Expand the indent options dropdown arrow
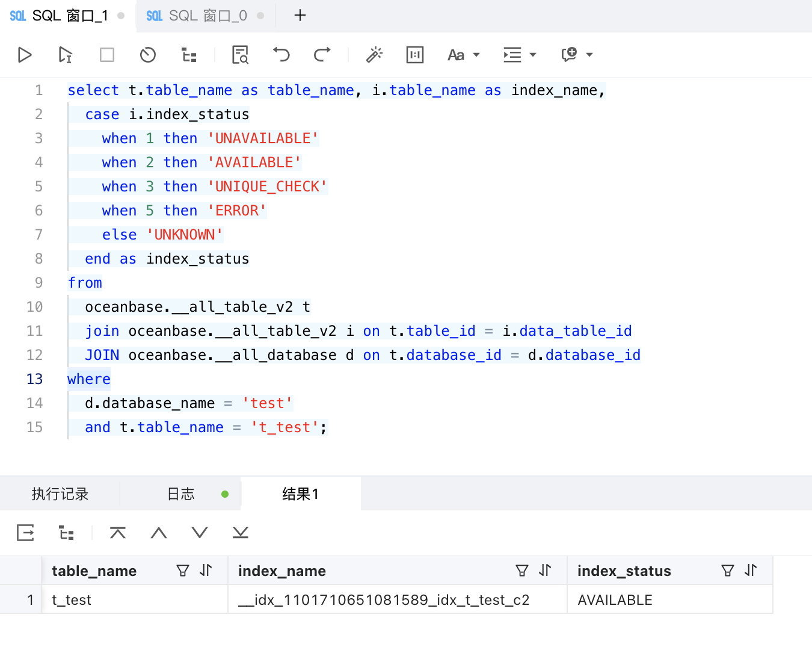 point(532,55)
